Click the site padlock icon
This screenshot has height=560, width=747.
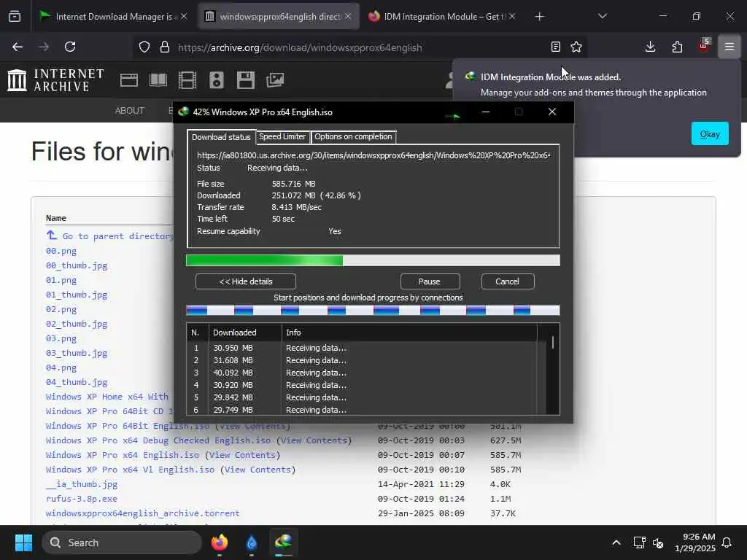(165, 47)
